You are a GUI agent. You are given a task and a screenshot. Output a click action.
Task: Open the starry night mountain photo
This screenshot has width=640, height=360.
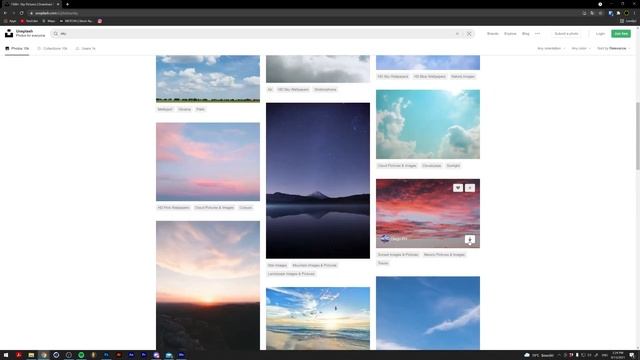(x=318, y=180)
